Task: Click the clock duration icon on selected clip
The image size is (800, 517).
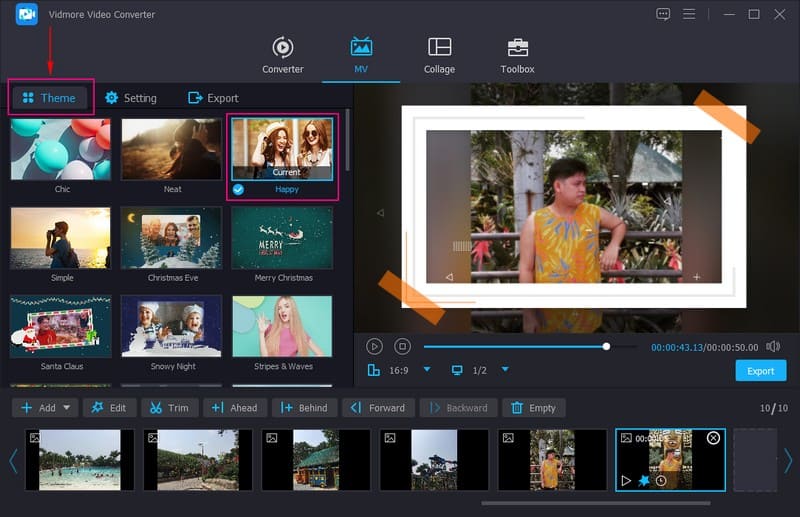Action: point(661,481)
